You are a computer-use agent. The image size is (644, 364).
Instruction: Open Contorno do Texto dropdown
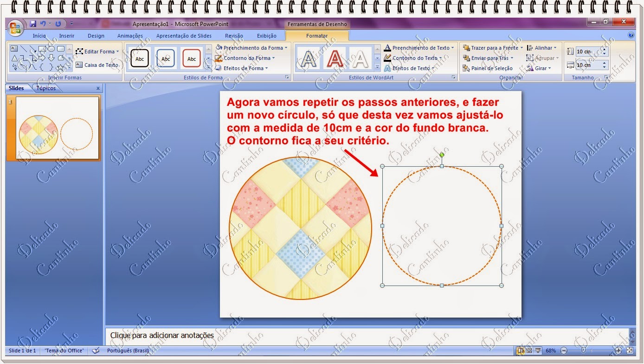(x=413, y=58)
